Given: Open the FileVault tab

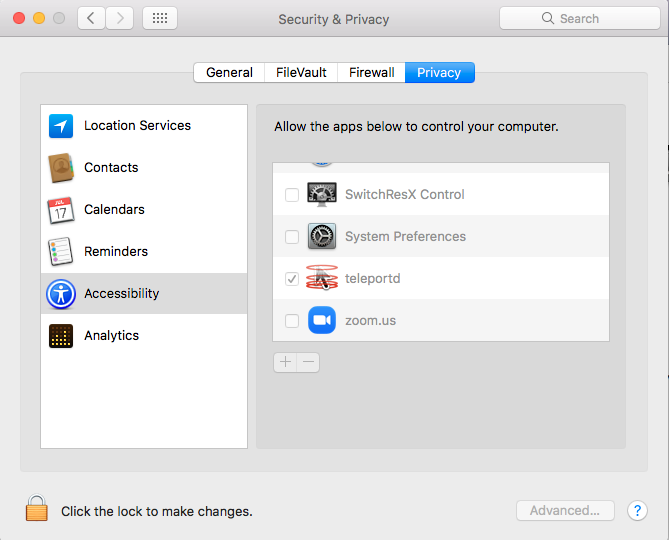Looking at the screenshot, I should tap(301, 73).
